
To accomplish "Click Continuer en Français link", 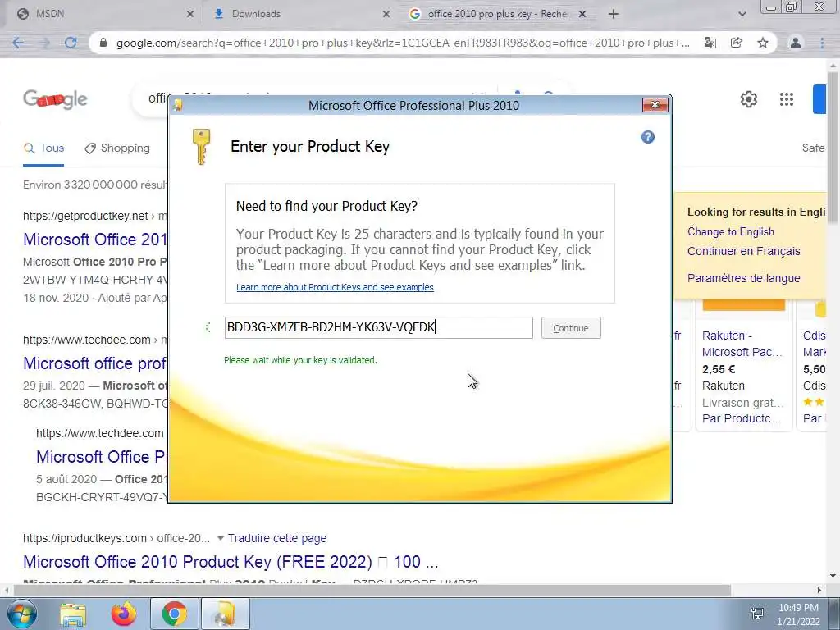I will coord(743,251).
